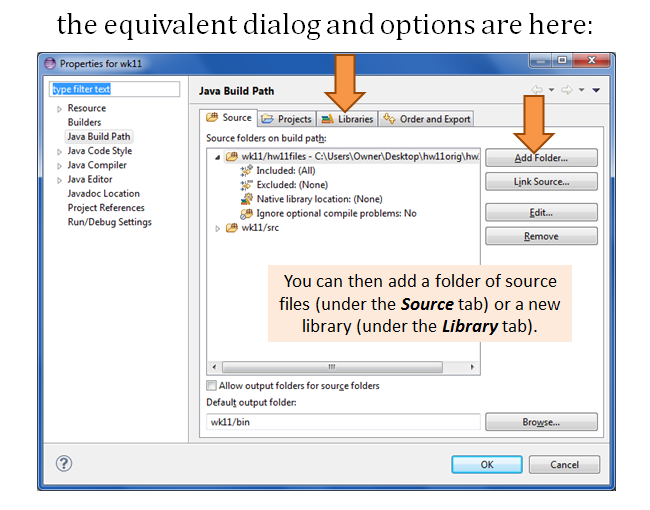Collapse the wk11/hw11files source folder

tap(219, 157)
